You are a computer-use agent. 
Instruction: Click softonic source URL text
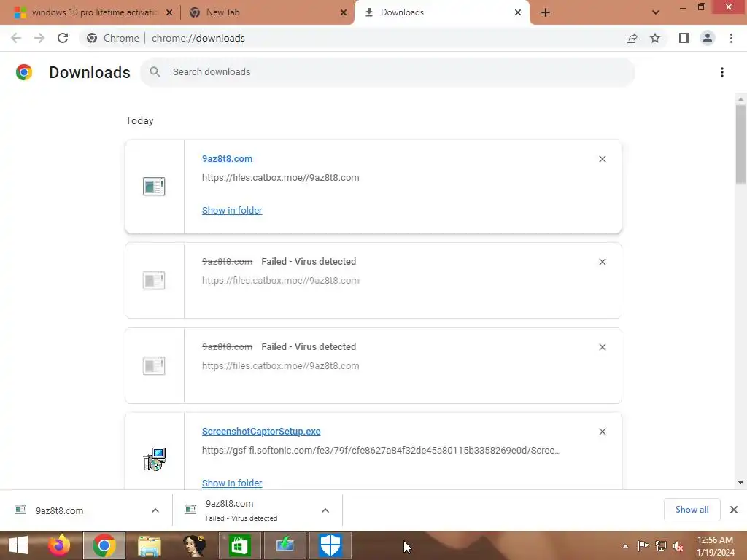381,451
